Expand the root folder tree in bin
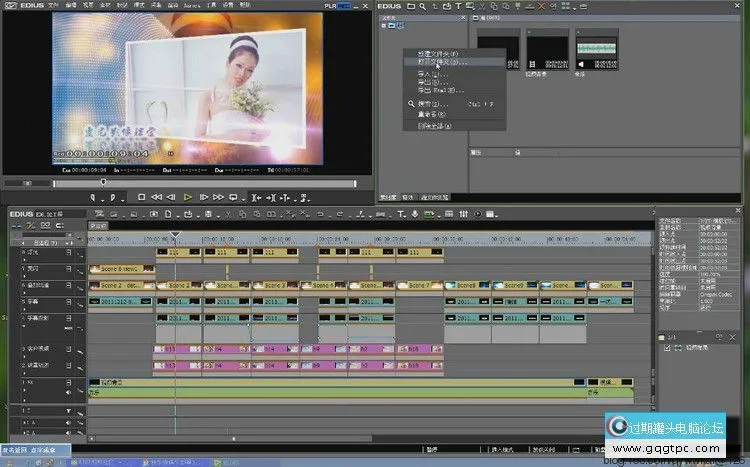This screenshot has height=467, width=750. point(384,25)
